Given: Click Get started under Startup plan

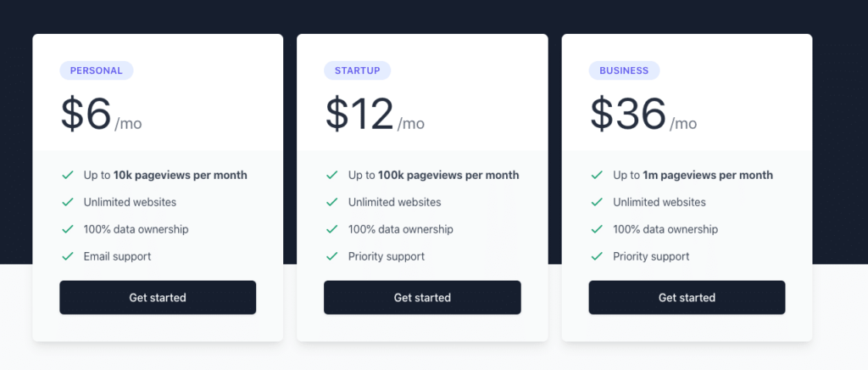Looking at the screenshot, I should (x=422, y=298).
